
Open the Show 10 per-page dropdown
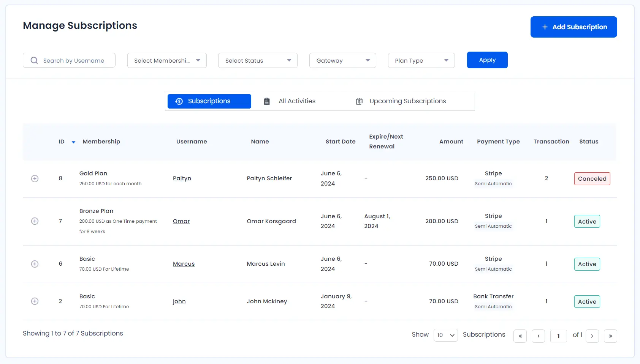coord(446,335)
